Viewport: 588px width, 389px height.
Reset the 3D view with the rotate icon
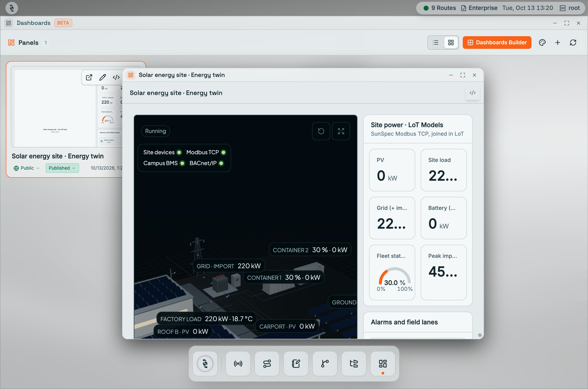pos(321,131)
